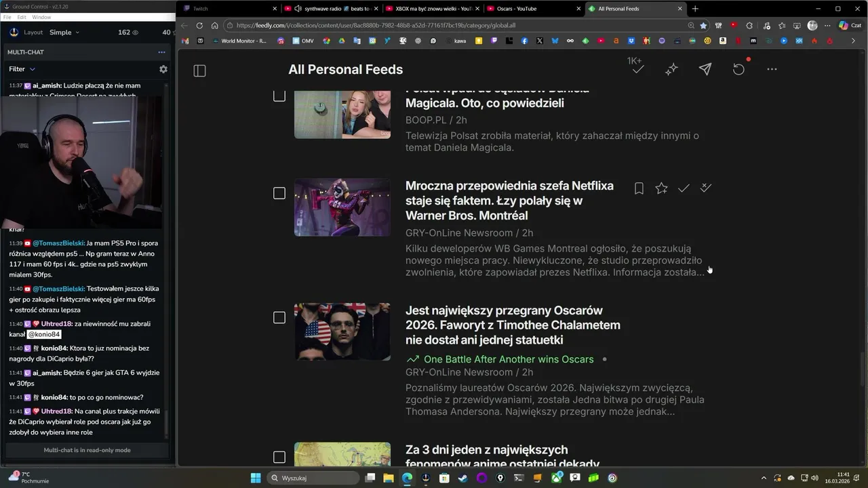The image size is (868, 488).
Task: Open the OMV bookmark
Action: [x=303, y=41]
